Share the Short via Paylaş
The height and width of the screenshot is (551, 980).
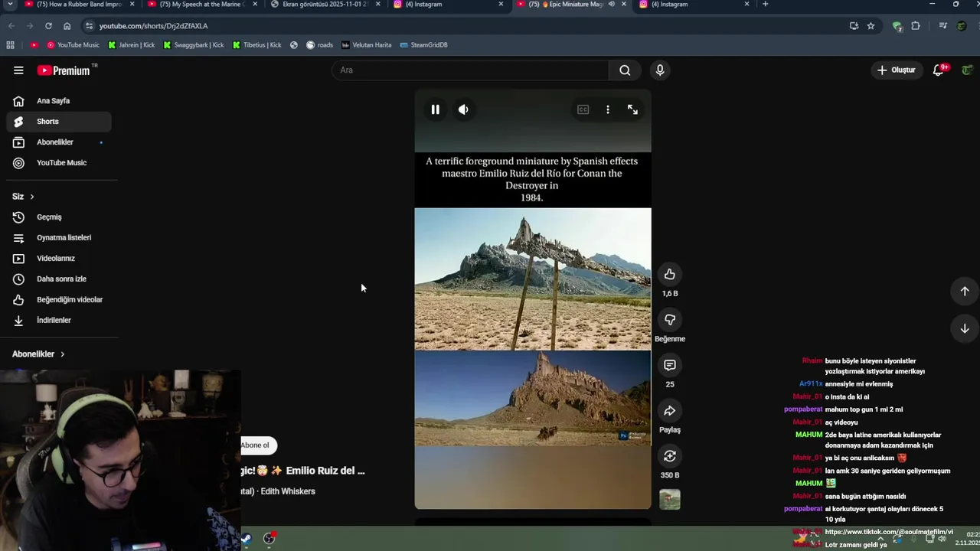(670, 411)
